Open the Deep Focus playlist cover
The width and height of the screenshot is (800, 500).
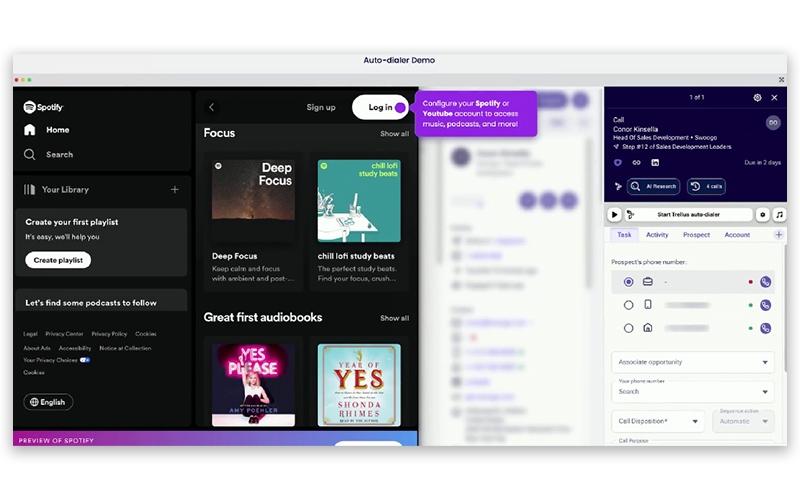[253, 201]
